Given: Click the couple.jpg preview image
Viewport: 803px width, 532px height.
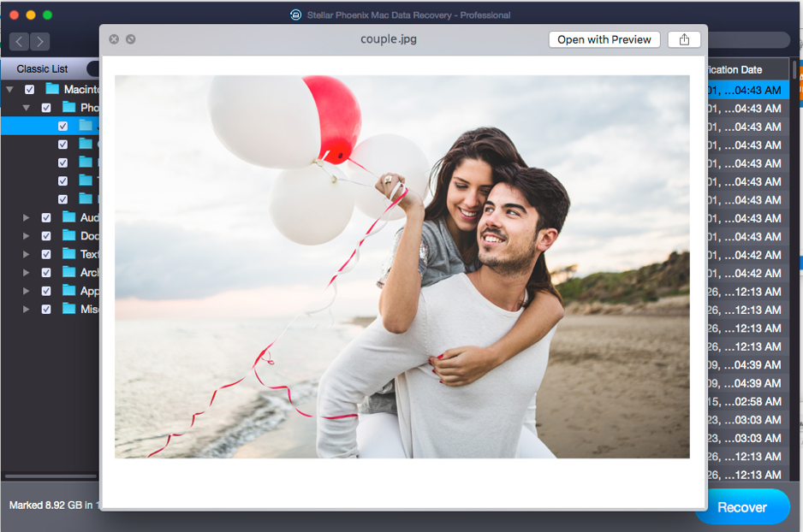Looking at the screenshot, I should 401,266.
